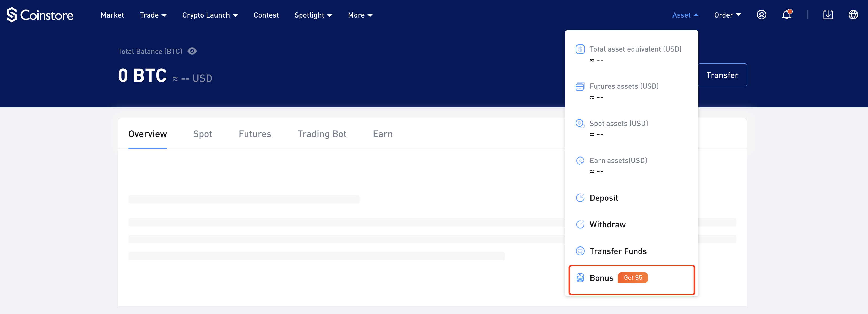The height and width of the screenshot is (314, 868).
Task: Click the Transfer Funds icon
Action: (580, 251)
